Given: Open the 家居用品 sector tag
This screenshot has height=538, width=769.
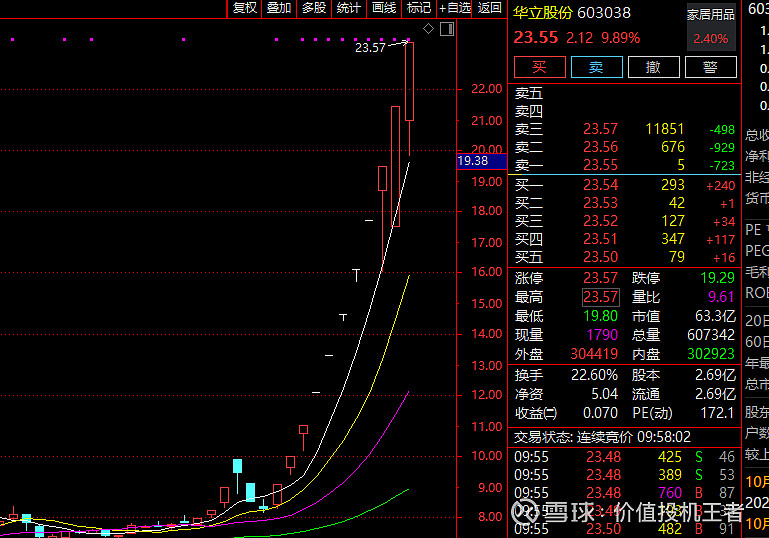Looking at the screenshot, I should click(x=710, y=14).
